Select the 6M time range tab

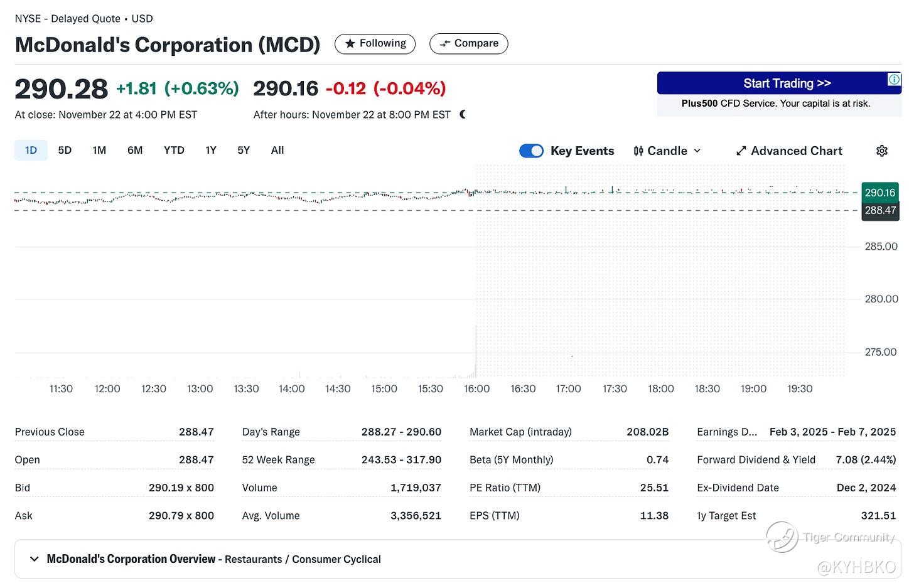[135, 151]
